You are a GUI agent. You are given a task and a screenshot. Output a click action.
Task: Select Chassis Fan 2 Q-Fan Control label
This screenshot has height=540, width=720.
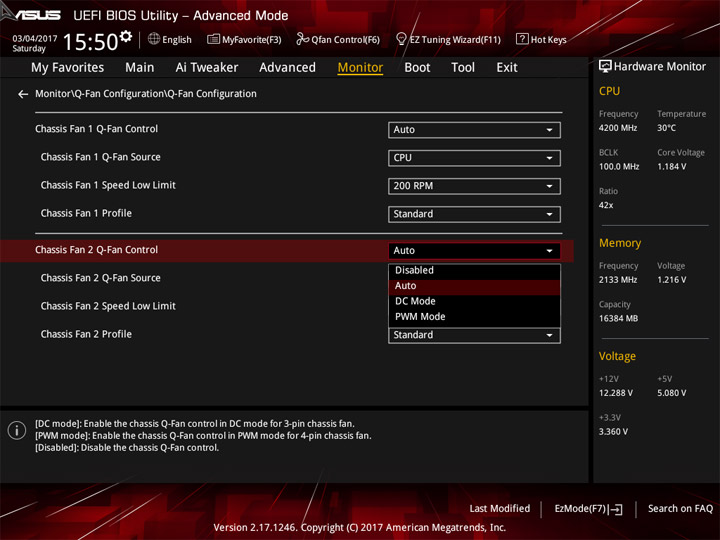[x=96, y=250]
